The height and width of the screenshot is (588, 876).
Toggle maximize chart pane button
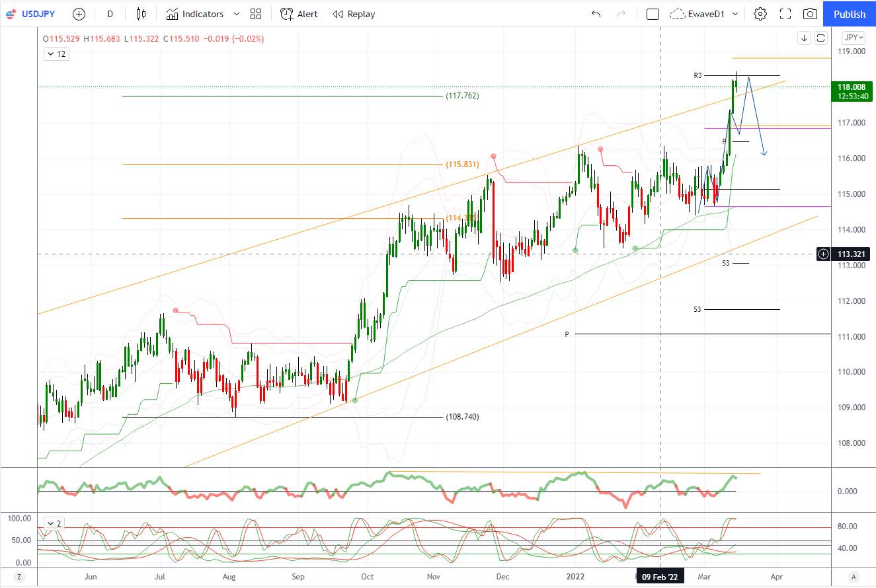coord(820,38)
